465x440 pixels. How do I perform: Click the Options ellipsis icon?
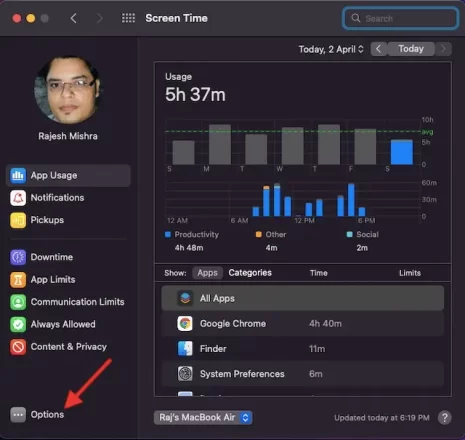[18, 415]
